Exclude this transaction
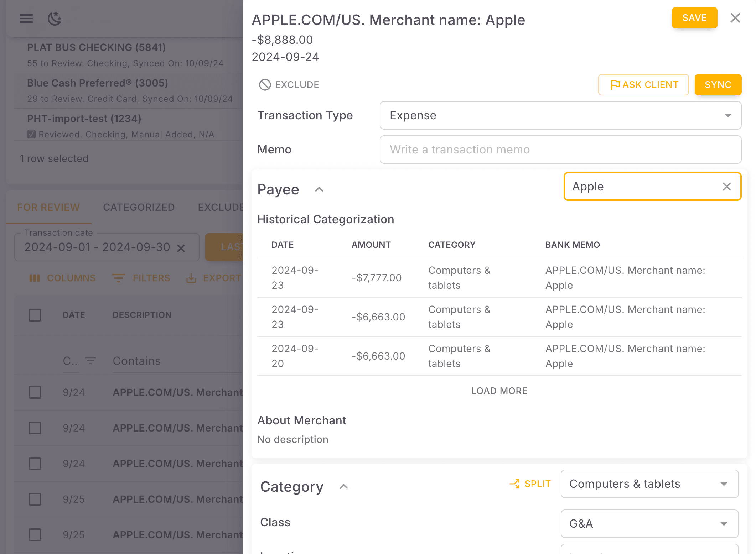756x554 pixels. tap(289, 84)
